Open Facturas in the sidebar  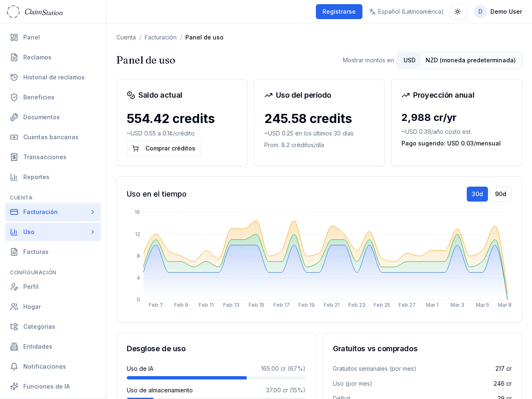coord(36,252)
